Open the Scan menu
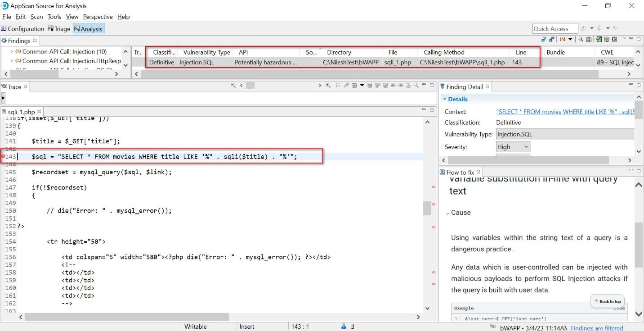Screen dimensions: 644x331 [36, 17]
